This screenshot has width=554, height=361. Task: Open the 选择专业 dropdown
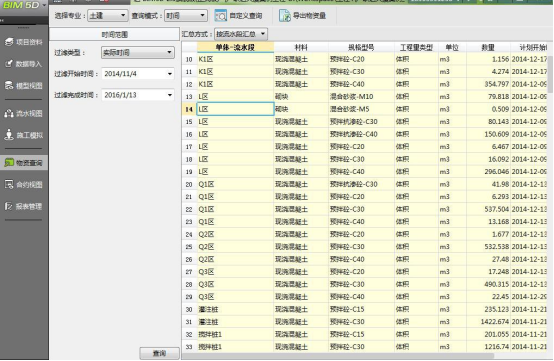coord(108,16)
